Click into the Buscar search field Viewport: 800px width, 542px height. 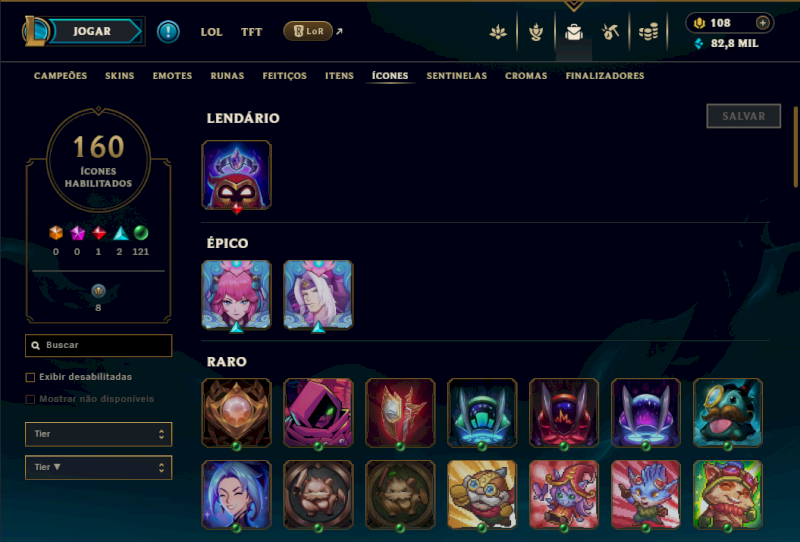[98, 346]
